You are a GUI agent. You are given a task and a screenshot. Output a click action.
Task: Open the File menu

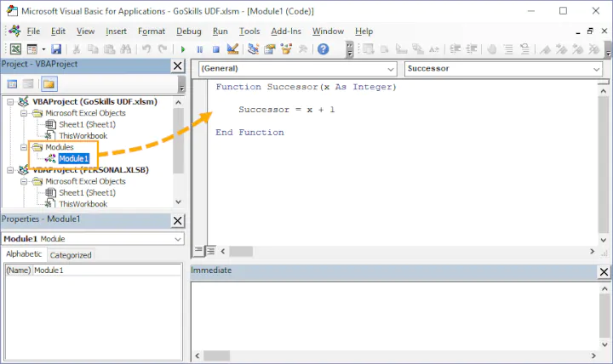[33, 31]
